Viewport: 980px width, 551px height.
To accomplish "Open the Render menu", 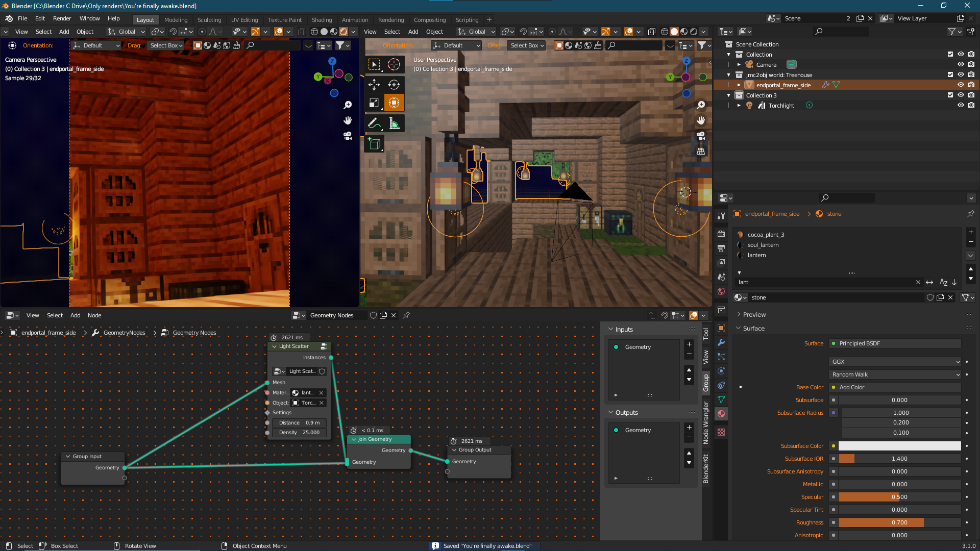I will (x=62, y=18).
